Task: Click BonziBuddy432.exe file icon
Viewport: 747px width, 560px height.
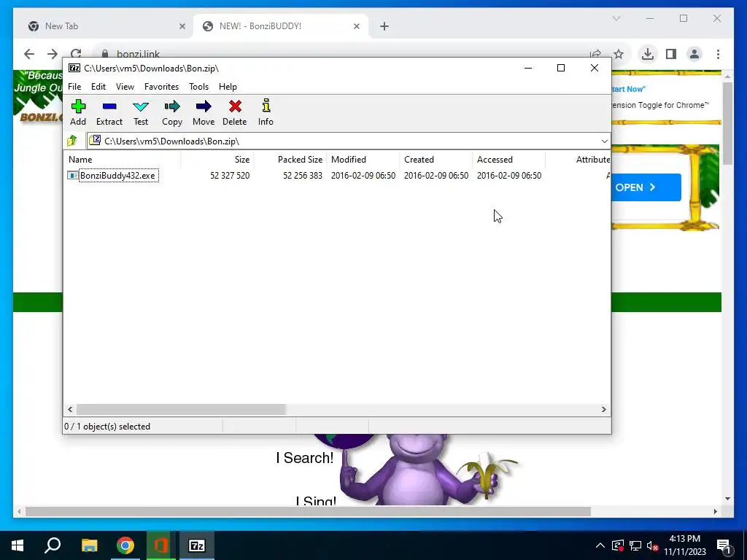Action: [x=72, y=176]
